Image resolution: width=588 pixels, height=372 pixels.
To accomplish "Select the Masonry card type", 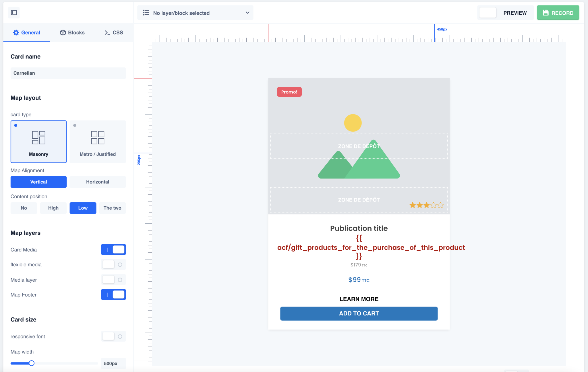I will click(x=38, y=142).
